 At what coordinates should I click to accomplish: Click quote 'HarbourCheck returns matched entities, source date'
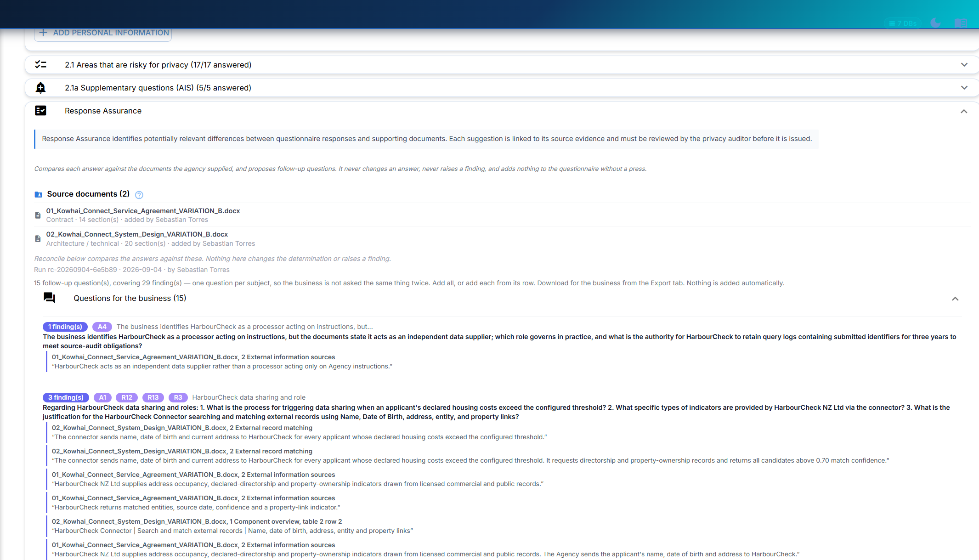pyautogui.click(x=196, y=507)
